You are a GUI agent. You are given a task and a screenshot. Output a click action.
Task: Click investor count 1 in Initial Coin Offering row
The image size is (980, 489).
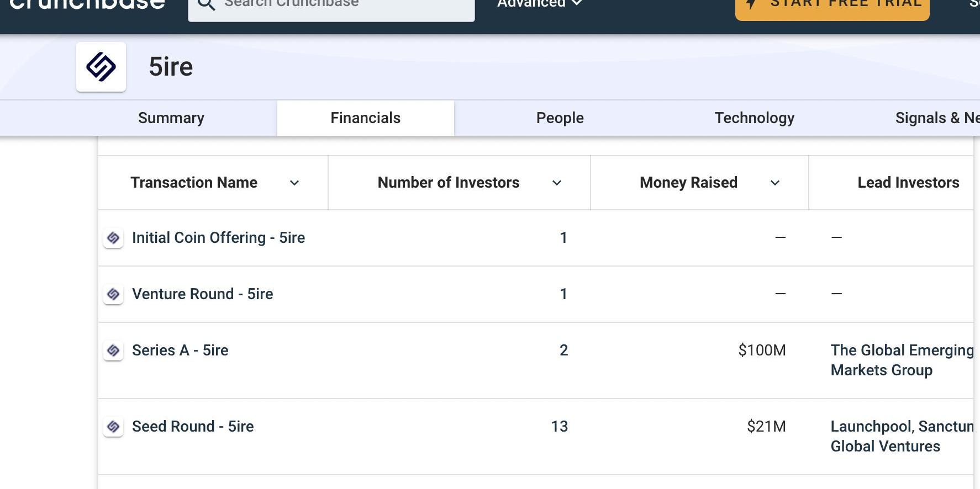tap(563, 237)
